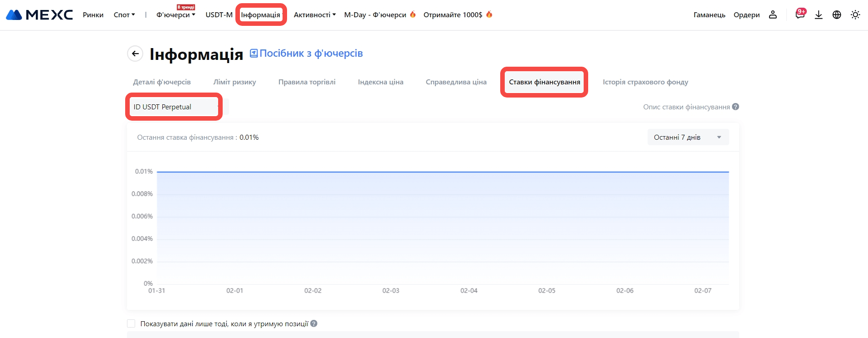Toggle the light/dark theme sun icon
The image size is (868, 338).
[855, 15]
